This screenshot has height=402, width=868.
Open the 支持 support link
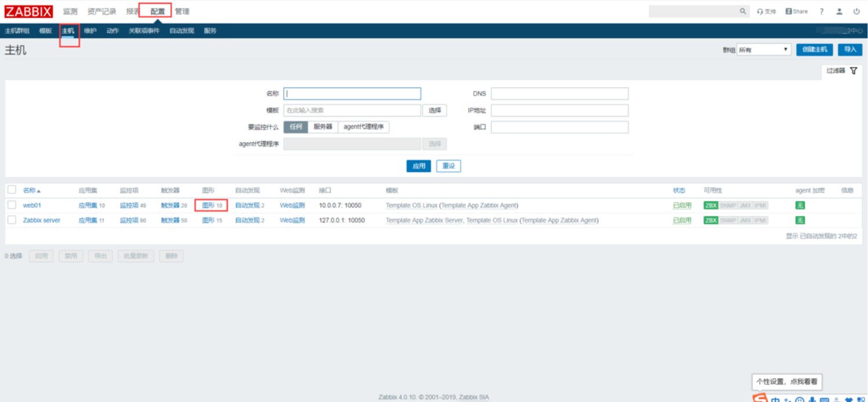pos(767,12)
